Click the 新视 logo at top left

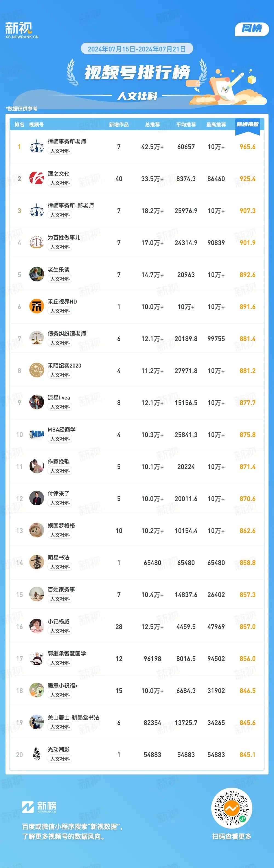click(22, 30)
